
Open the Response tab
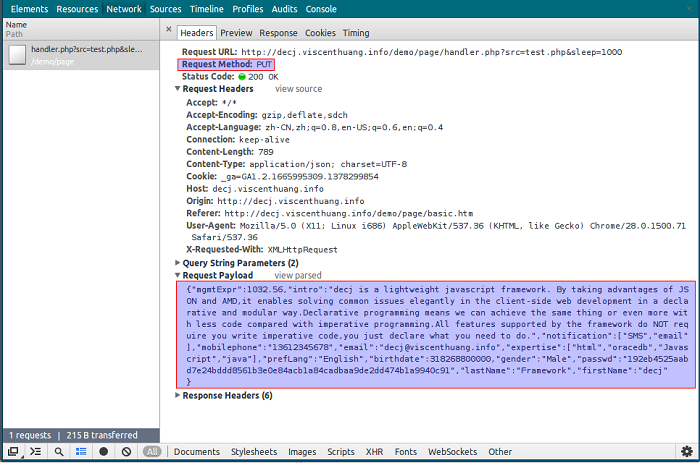click(278, 33)
